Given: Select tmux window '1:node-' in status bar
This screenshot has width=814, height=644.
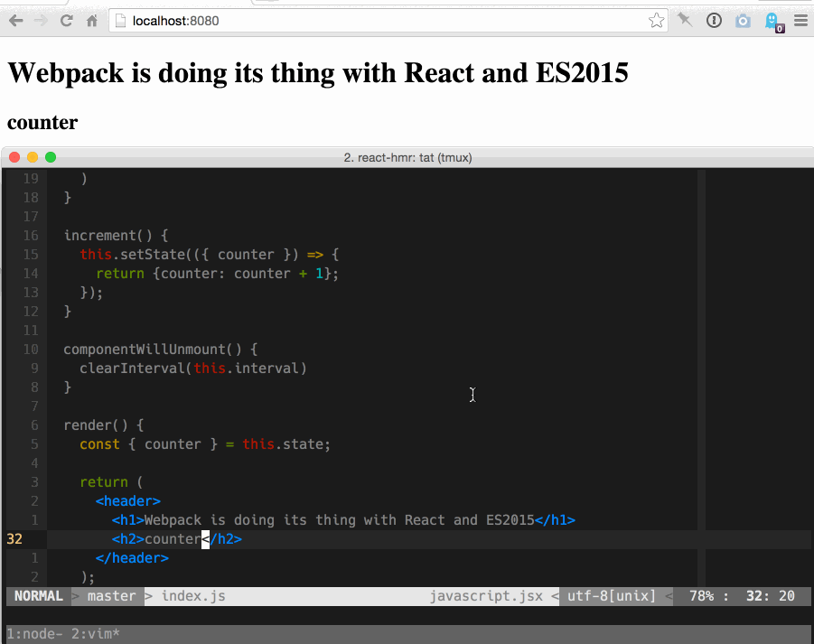Looking at the screenshot, I should pyautogui.click(x=34, y=634).
